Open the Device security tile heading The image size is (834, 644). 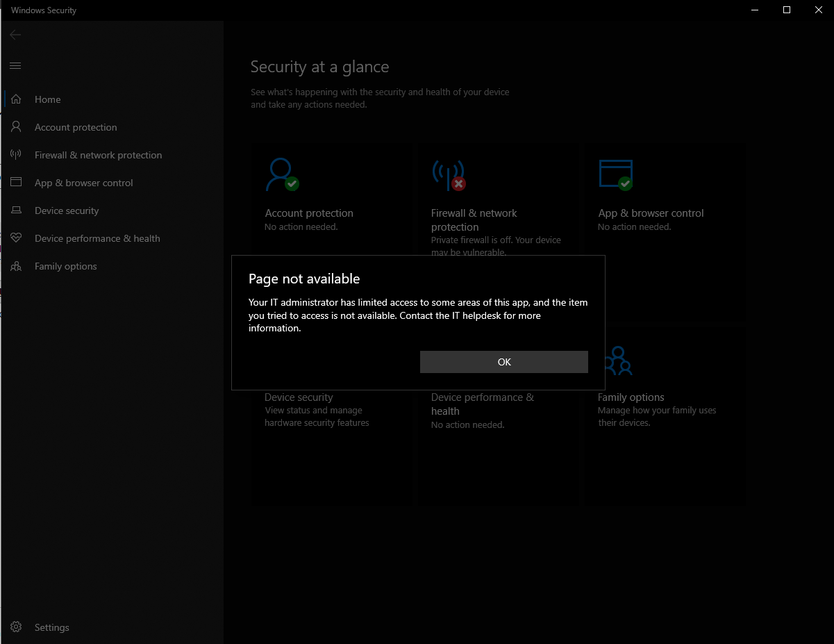point(299,397)
